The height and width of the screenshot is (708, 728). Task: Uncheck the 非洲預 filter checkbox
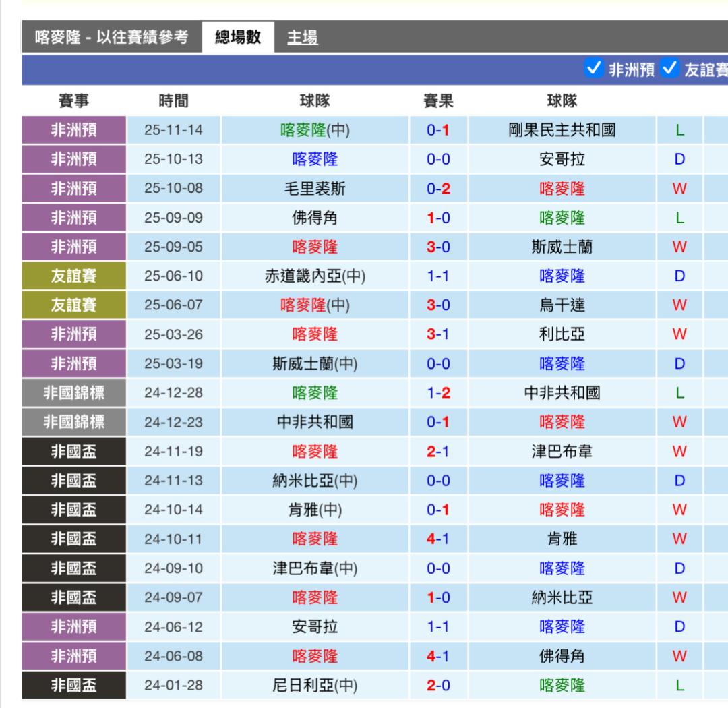(593, 69)
